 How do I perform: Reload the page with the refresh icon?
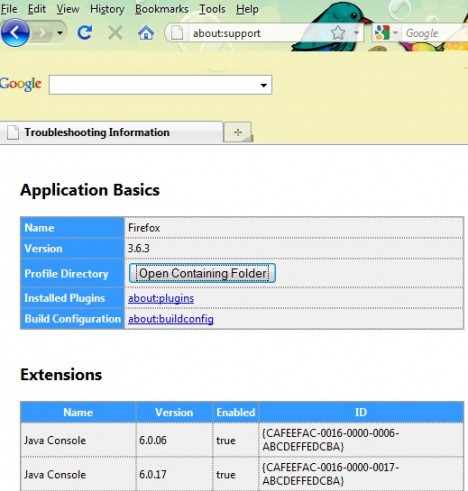click(x=85, y=33)
